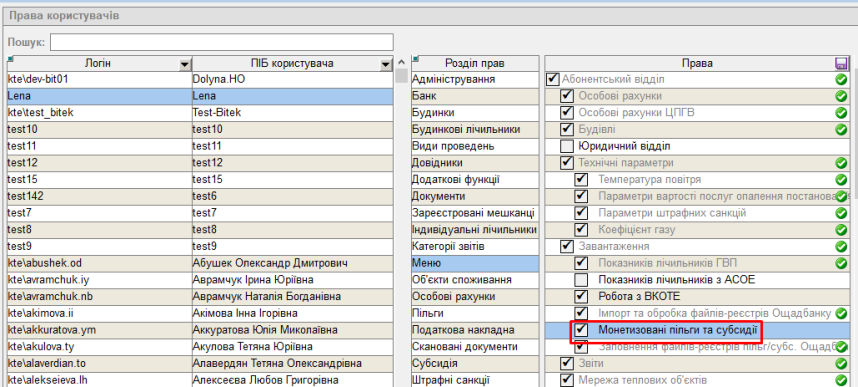Viewport: 858px width, 387px height.
Task: Click green check icon for Мережа теплових об'єктів
Action: click(841, 380)
